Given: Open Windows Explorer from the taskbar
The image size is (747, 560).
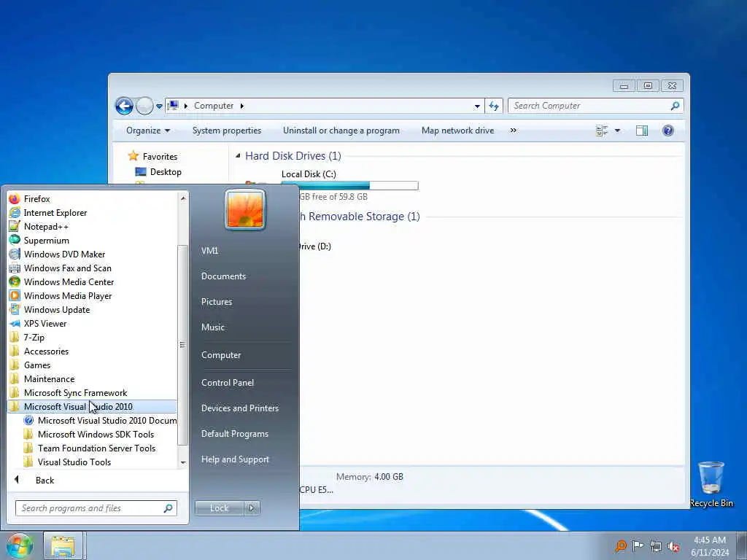Looking at the screenshot, I should pos(63,545).
